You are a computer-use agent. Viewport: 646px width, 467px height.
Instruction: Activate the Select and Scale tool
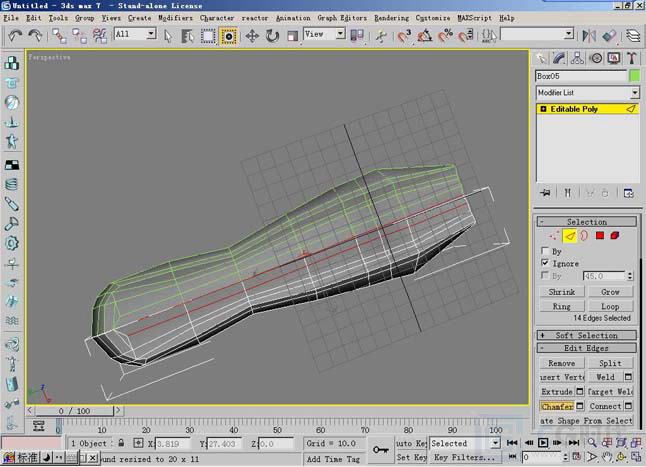tap(292, 36)
